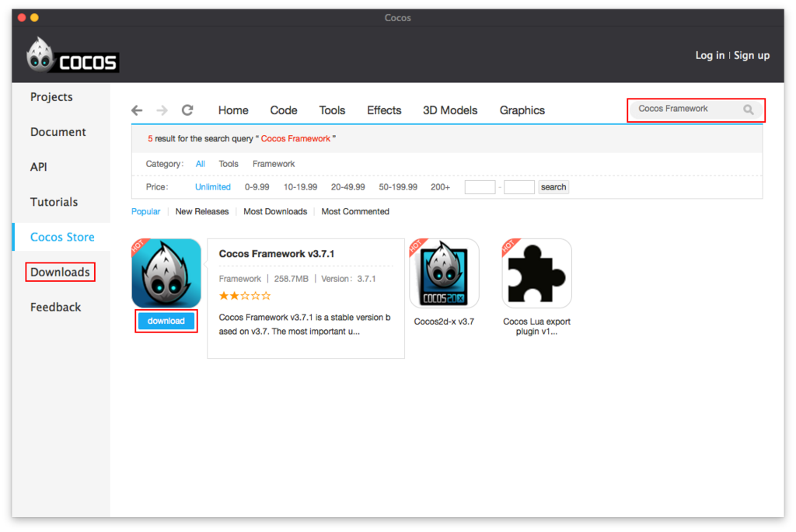The height and width of the screenshot is (532, 796).
Task: Minimize the Cocos window
Action: point(34,18)
